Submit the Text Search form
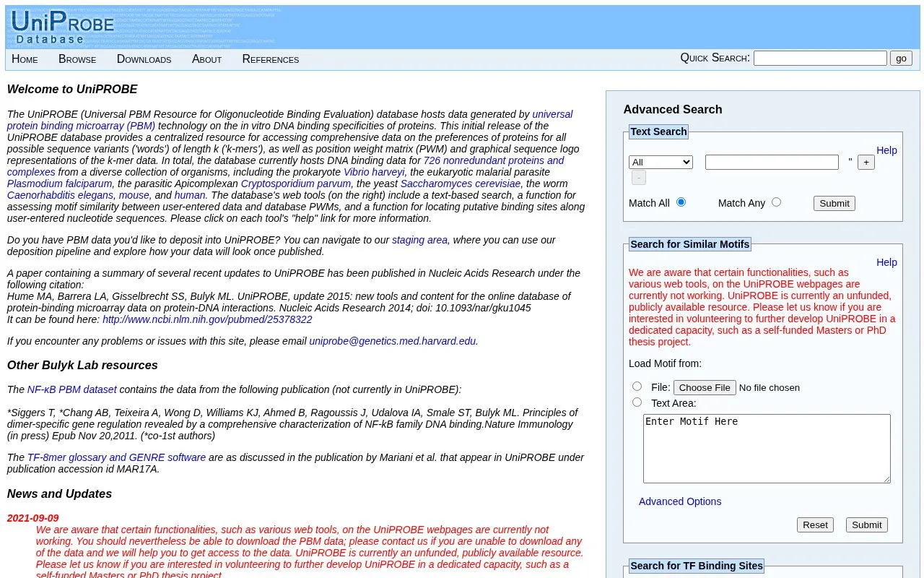The height and width of the screenshot is (578, 924). (x=834, y=203)
